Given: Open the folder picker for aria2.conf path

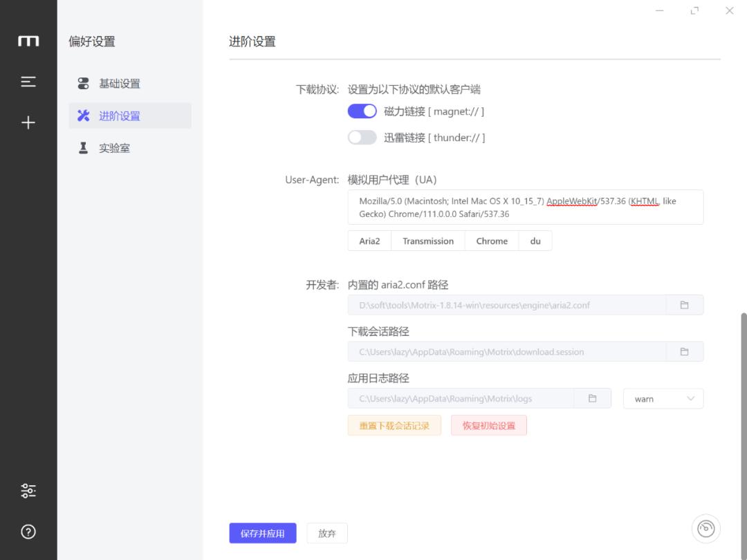Looking at the screenshot, I should (x=685, y=304).
